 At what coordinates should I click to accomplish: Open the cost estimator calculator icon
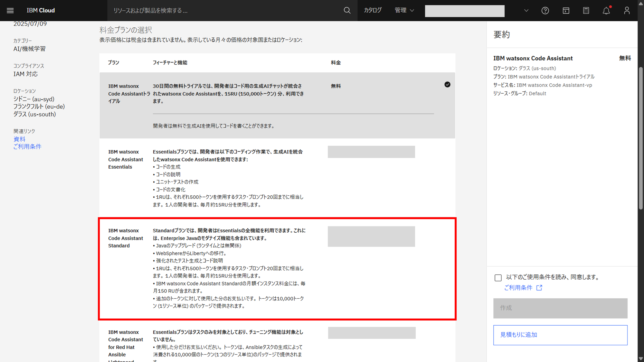point(586,11)
